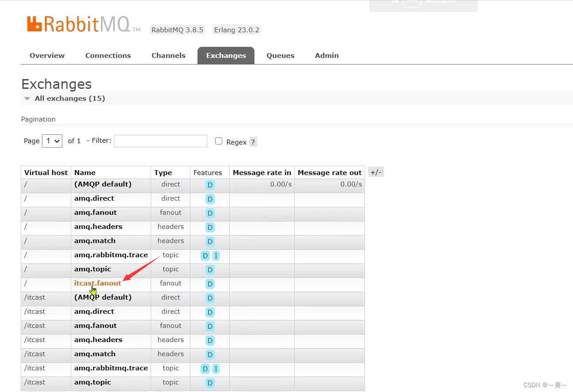Image resolution: width=573 pixels, height=392 pixels.
Task: Click the D badge on itcast.fanout row
Action: coord(210,284)
